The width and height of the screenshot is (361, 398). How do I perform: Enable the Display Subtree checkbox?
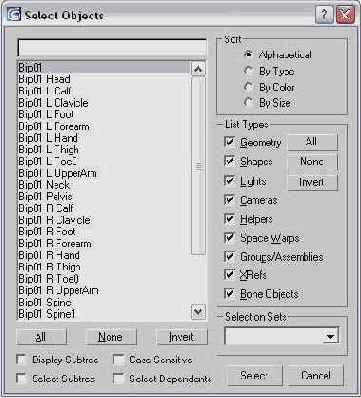click(22, 360)
